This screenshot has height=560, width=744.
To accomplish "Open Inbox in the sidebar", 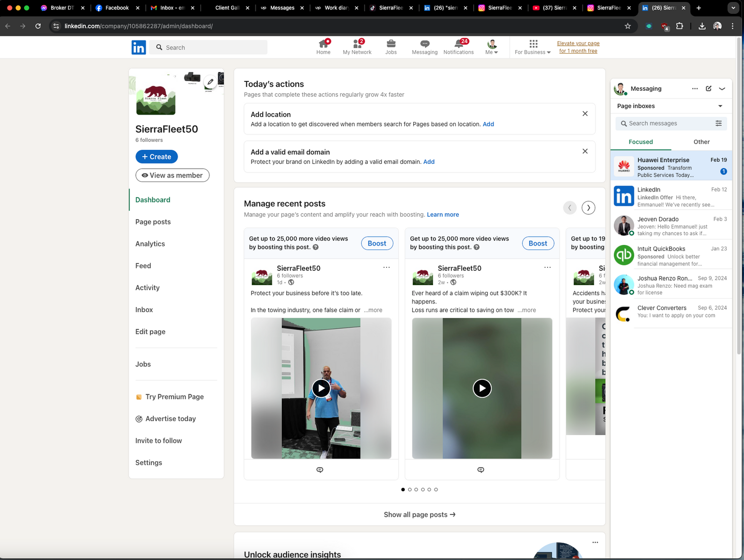I will coord(144,310).
